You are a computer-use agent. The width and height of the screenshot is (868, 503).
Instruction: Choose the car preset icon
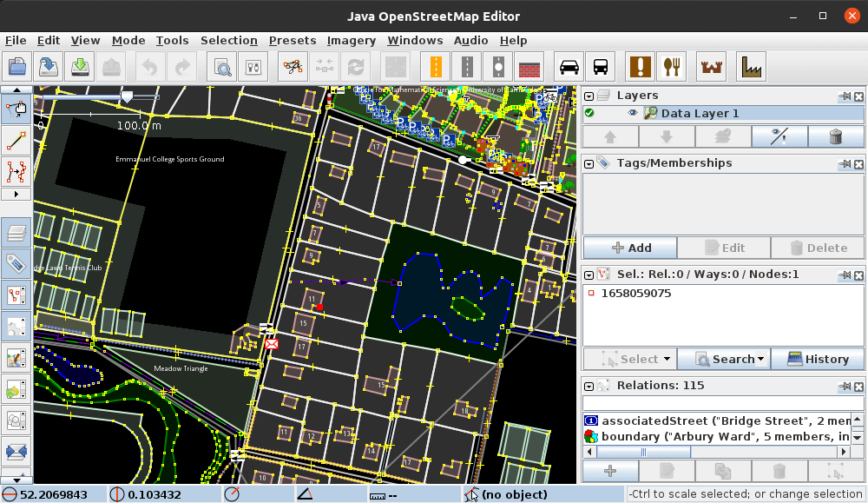click(569, 67)
